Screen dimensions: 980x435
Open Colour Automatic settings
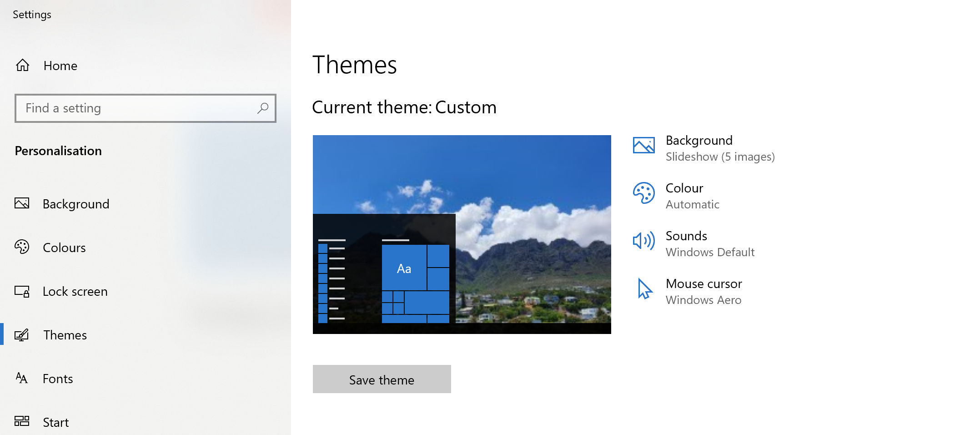pos(693,195)
